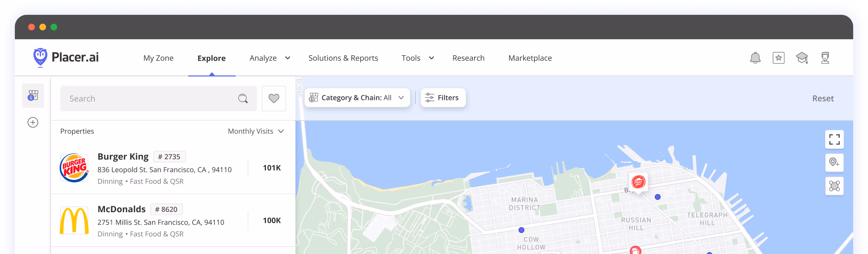Image resolution: width=868 pixels, height=254 pixels.
Task: Click the McDonalds property title
Action: coord(122,209)
